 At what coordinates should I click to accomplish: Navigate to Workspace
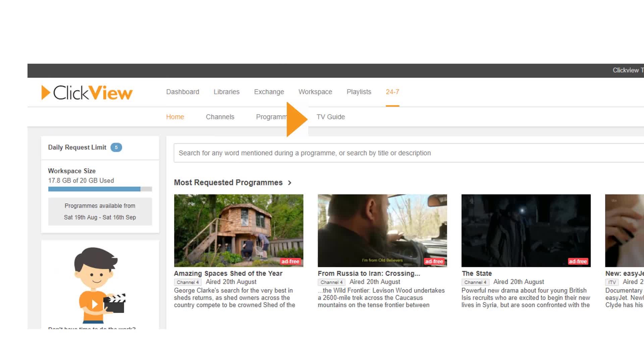[315, 92]
